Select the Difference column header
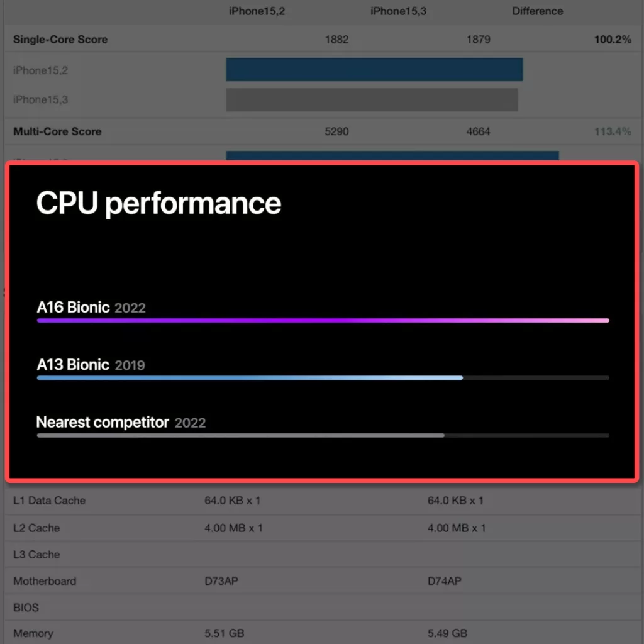The image size is (644, 644). (x=537, y=11)
